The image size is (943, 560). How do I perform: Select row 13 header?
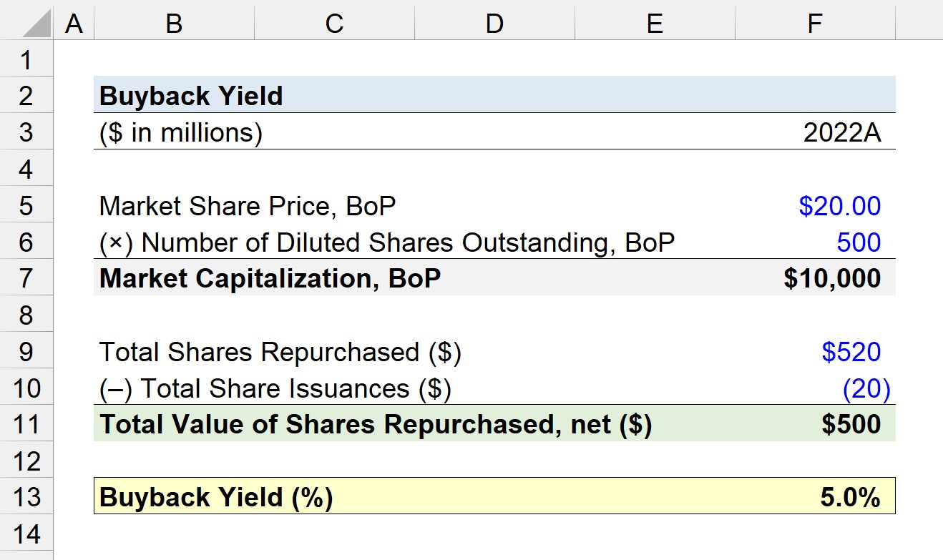pos(26,496)
